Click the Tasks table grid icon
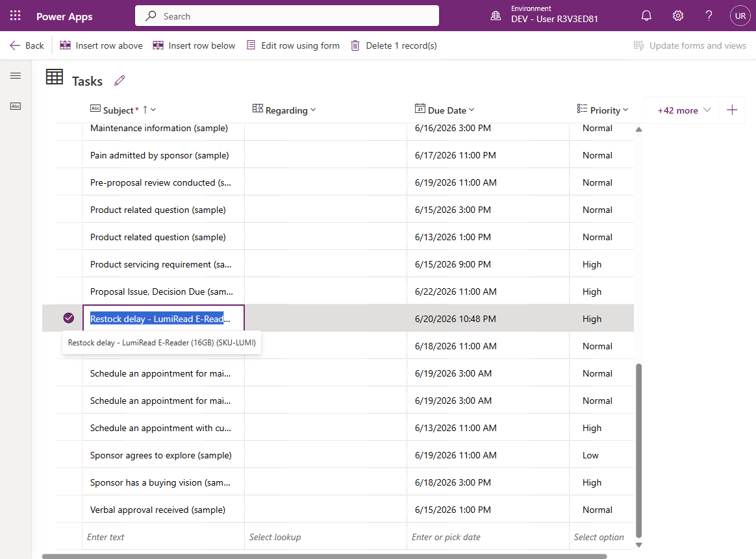 [x=55, y=77]
